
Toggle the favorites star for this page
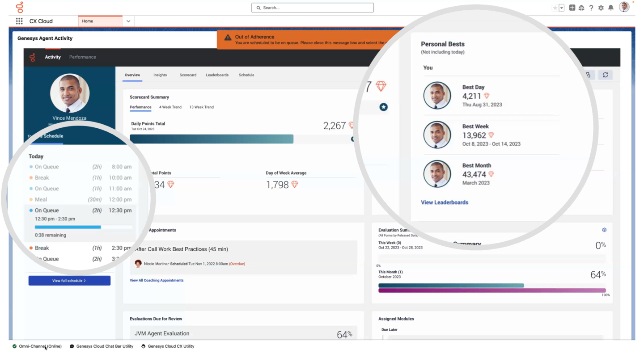click(555, 8)
